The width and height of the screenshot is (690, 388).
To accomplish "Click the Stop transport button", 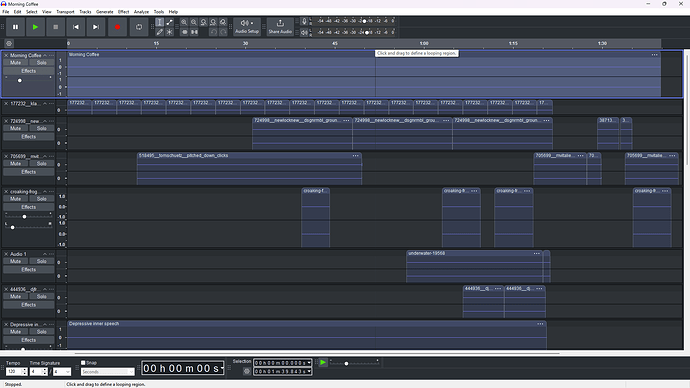I will pyautogui.click(x=55, y=27).
